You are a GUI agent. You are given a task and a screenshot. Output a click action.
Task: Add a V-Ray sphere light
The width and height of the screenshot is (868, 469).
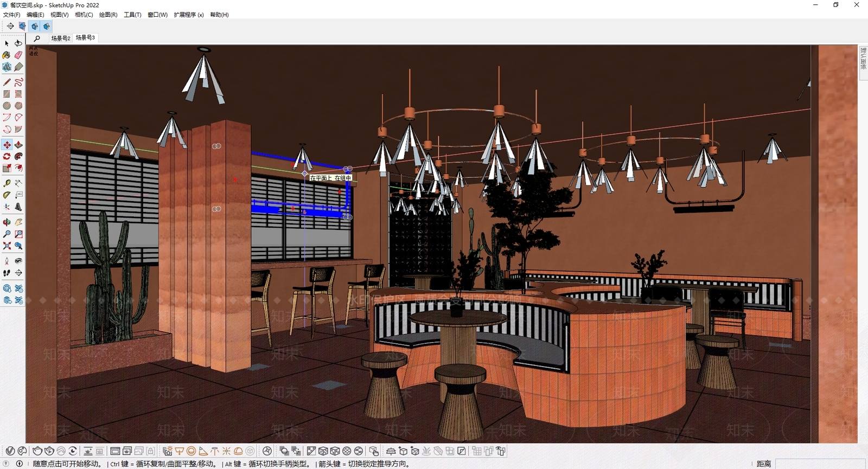(191, 451)
